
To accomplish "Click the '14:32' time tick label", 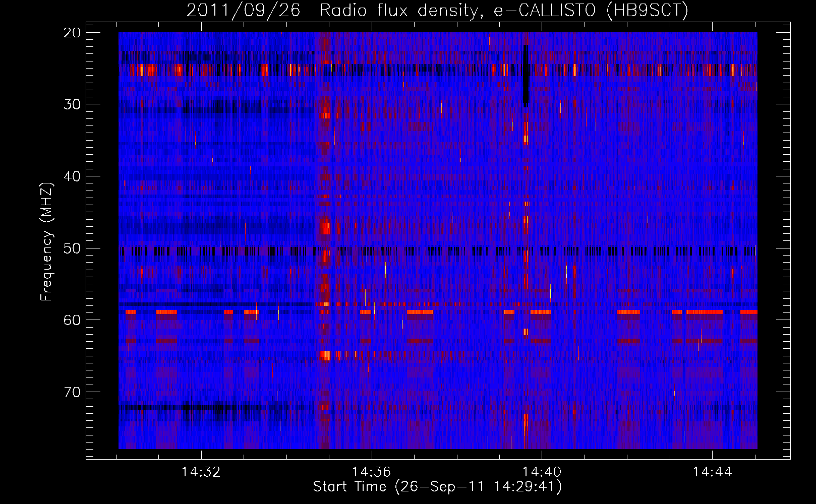I will pos(201,472).
